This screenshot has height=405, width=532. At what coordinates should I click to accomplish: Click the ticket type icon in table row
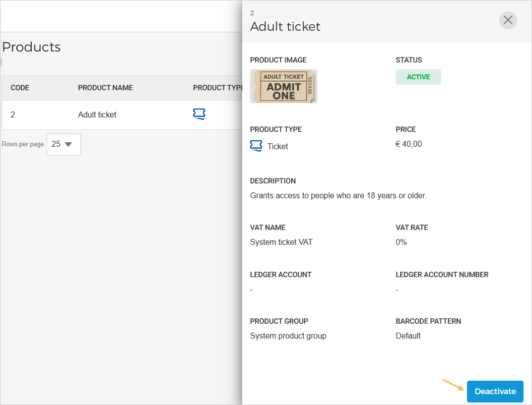click(199, 115)
